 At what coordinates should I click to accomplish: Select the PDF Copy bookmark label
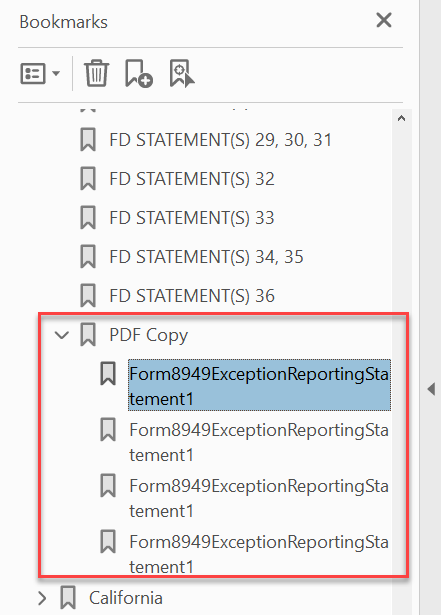coord(149,335)
